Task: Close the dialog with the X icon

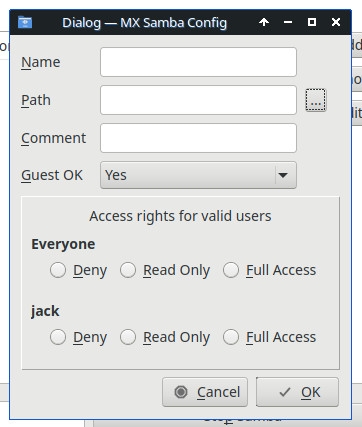Action: 336,22
